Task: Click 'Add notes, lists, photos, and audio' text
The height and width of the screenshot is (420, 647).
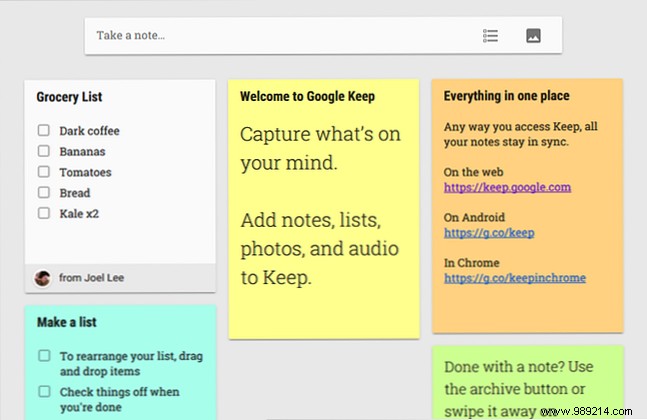Action: click(319, 249)
